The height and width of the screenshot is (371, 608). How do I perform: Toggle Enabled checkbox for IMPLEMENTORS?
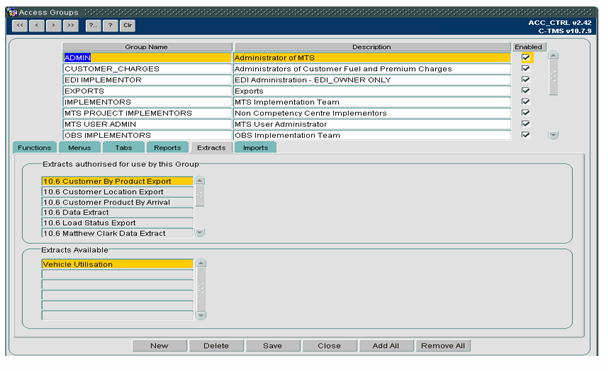coord(526,102)
